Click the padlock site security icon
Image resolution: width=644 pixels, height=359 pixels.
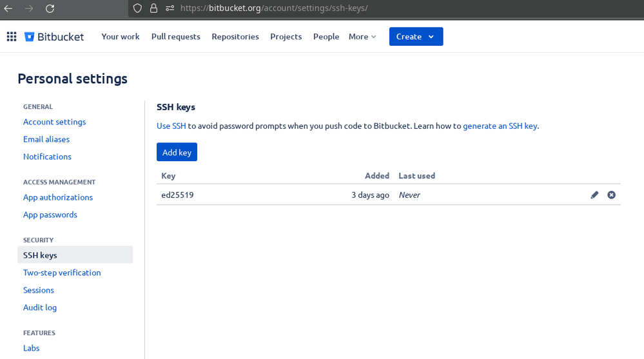click(153, 8)
